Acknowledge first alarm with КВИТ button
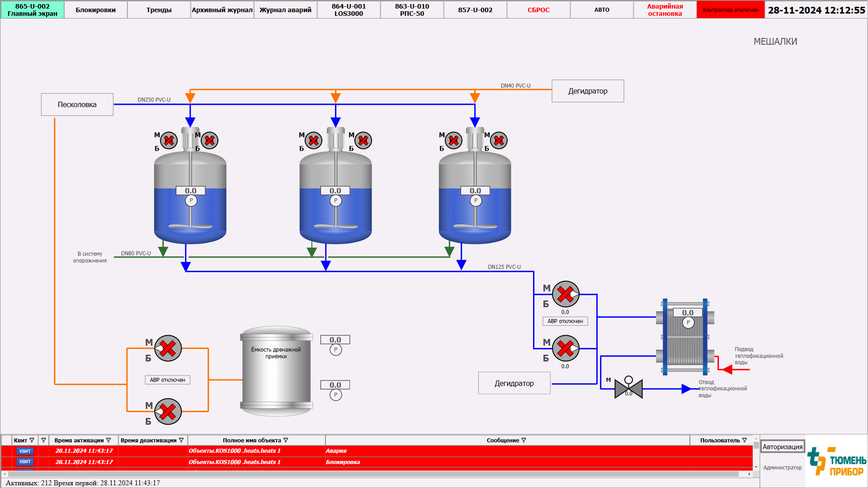The width and height of the screenshot is (868, 488). pos(25,451)
